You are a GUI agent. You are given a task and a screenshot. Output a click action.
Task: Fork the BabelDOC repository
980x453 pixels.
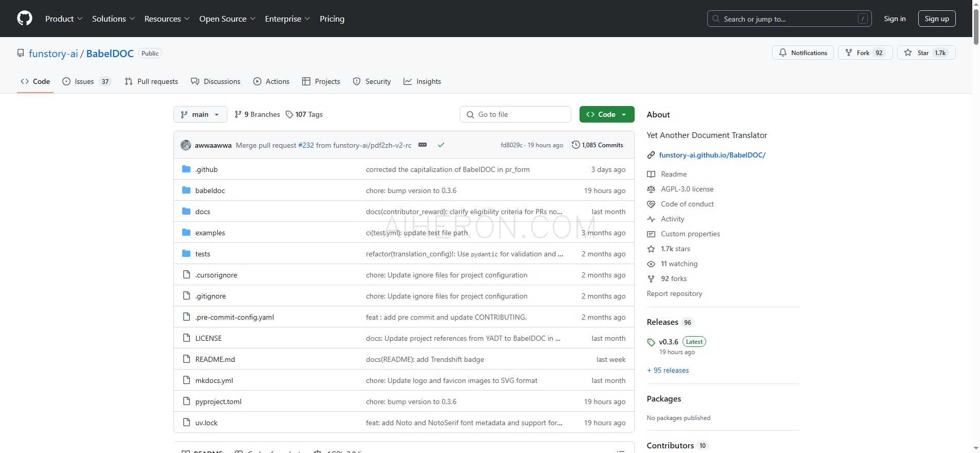point(865,53)
